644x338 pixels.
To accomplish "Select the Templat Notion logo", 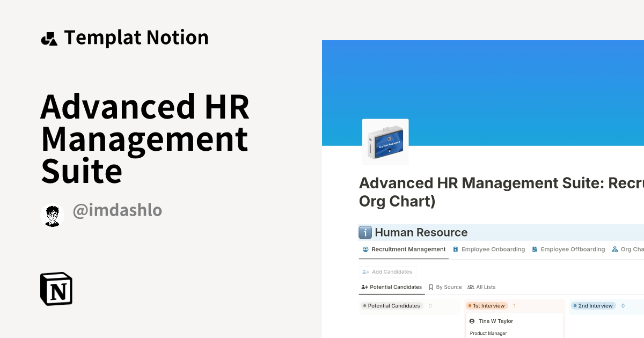I will coord(49,37).
